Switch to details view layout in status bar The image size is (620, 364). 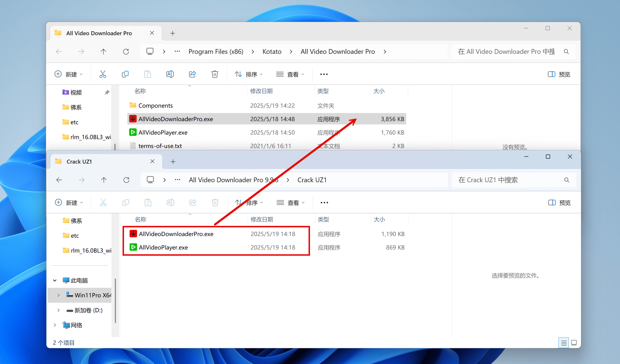coord(563,342)
